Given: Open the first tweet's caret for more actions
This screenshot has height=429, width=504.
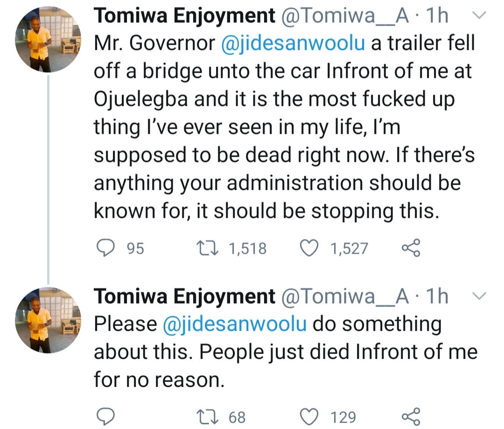Looking at the screenshot, I should tap(480, 15).
